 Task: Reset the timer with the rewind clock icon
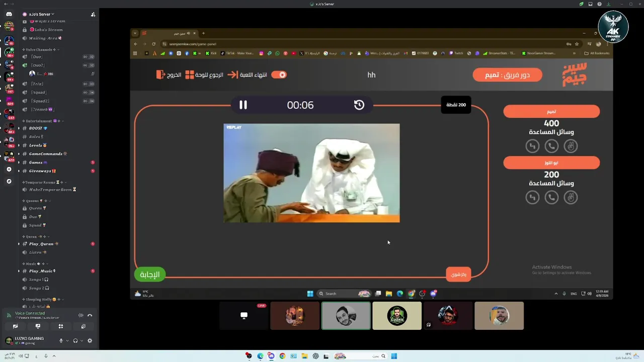[359, 105]
